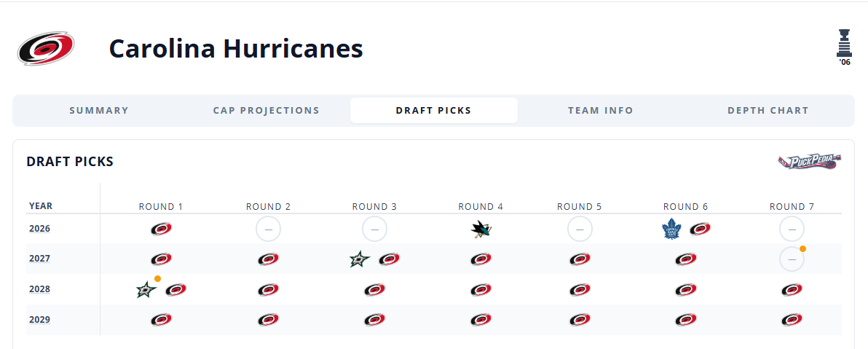Screen dimensions: 868x349
Task: Click the Hurricanes logo in 2026 Round 6
Action: click(x=701, y=229)
